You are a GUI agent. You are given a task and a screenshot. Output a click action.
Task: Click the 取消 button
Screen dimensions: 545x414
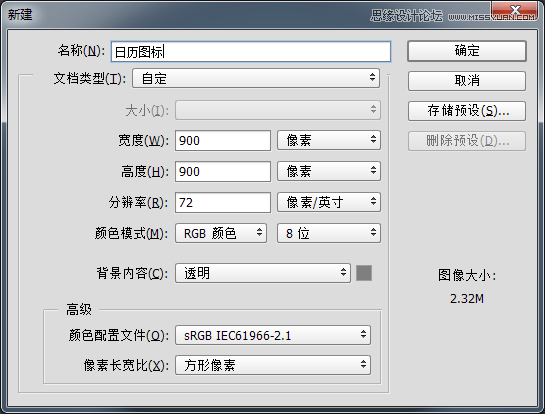[467, 81]
